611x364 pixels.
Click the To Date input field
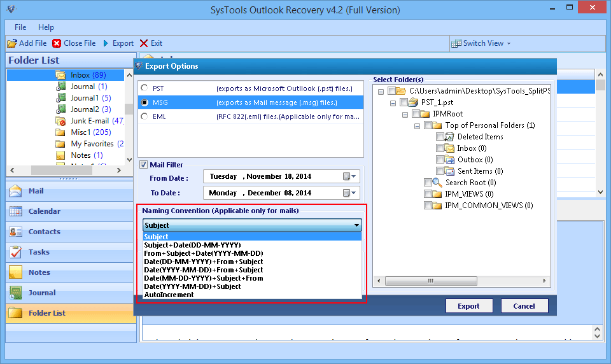point(281,193)
